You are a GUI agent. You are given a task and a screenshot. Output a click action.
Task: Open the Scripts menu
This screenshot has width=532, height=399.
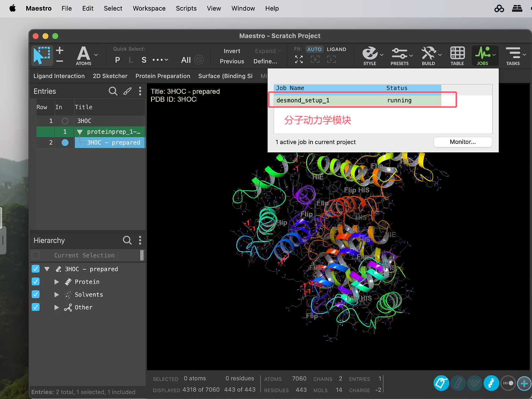click(x=186, y=8)
